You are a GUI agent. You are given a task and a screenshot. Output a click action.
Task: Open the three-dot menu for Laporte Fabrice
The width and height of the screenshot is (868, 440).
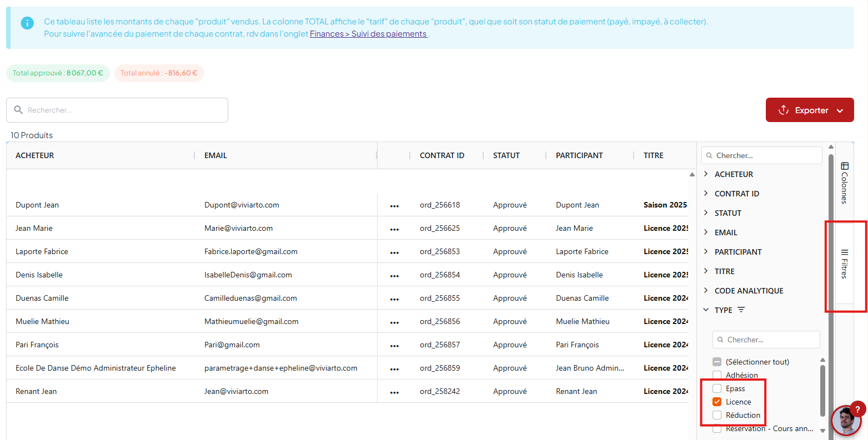click(x=394, y=252)
